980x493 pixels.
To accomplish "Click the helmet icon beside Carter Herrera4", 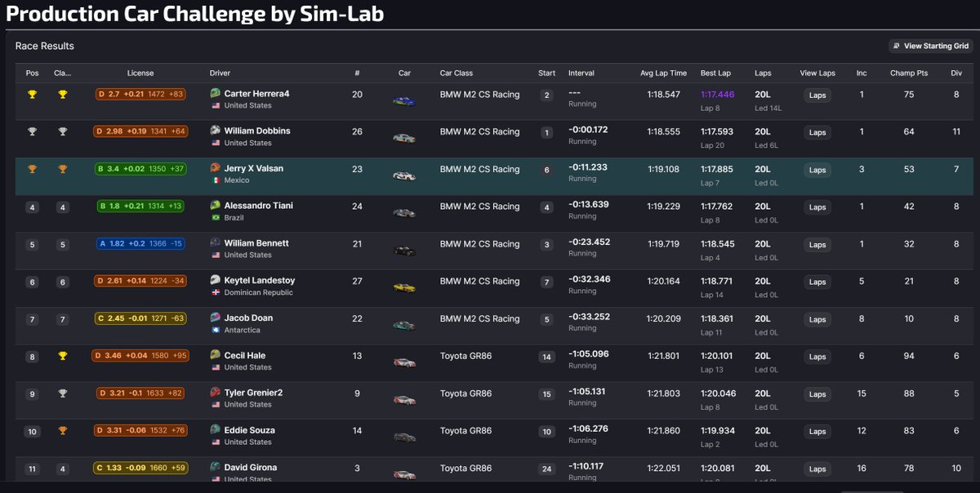I will pos(216,93).
